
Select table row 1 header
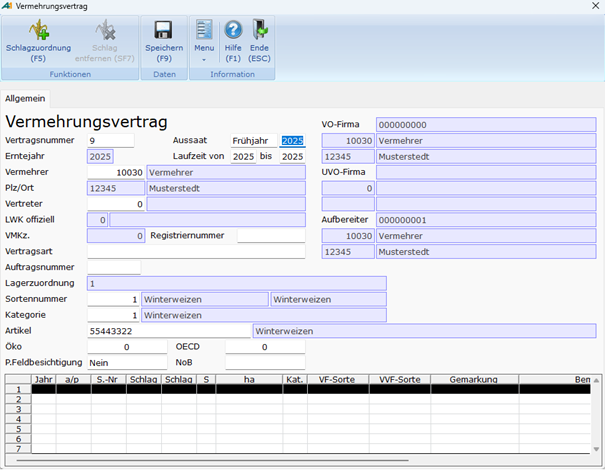18,389
